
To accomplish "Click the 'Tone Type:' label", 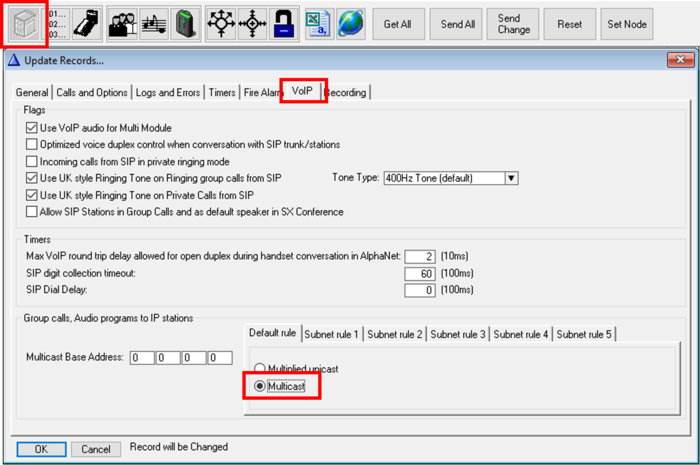I will point(355,178).
